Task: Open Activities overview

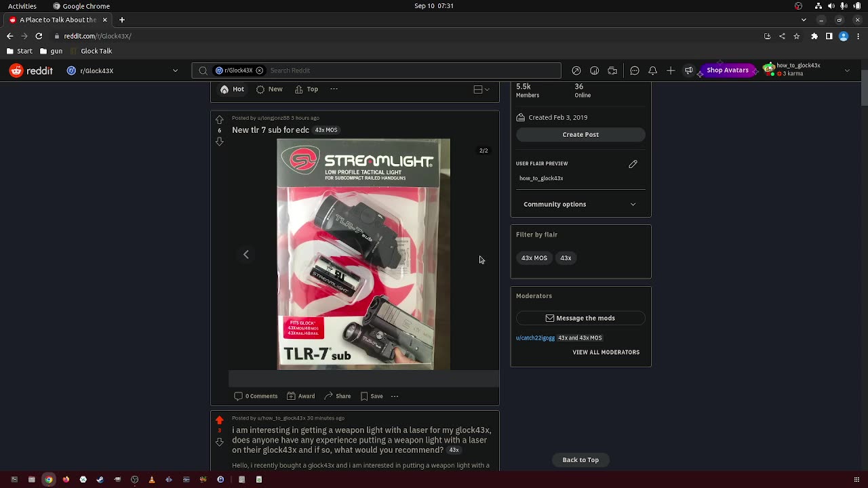Action: click(x=22, y=6)
